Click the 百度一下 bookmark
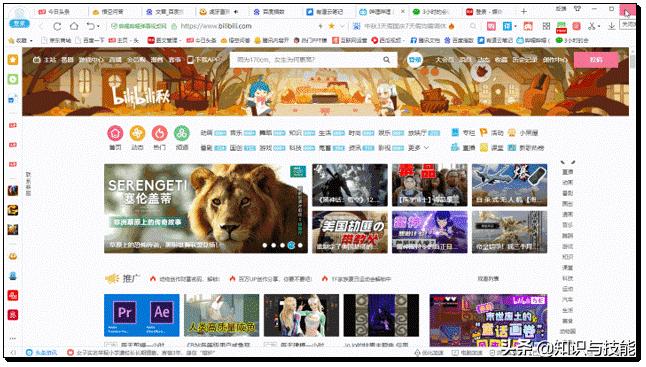 click(90, 40)
